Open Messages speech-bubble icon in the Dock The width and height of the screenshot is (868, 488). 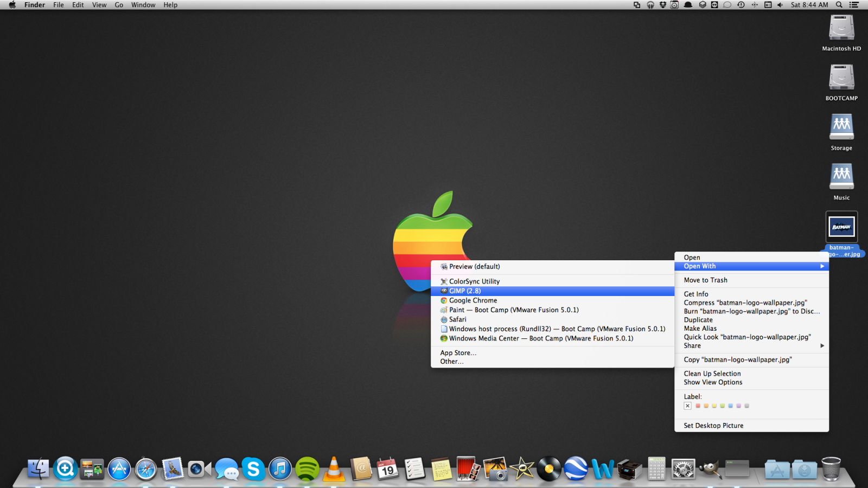[x=226, y=468]
